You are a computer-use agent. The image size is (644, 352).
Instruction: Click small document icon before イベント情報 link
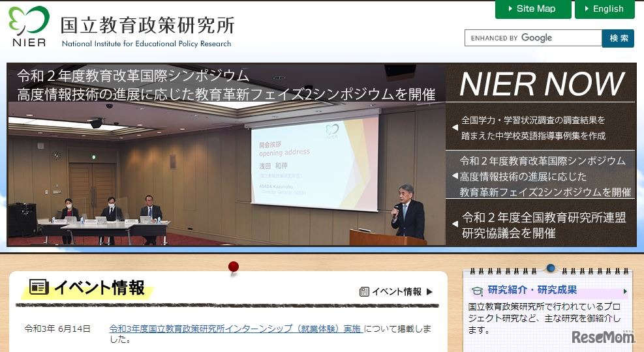pyautogui.click(x=364, y=291)
